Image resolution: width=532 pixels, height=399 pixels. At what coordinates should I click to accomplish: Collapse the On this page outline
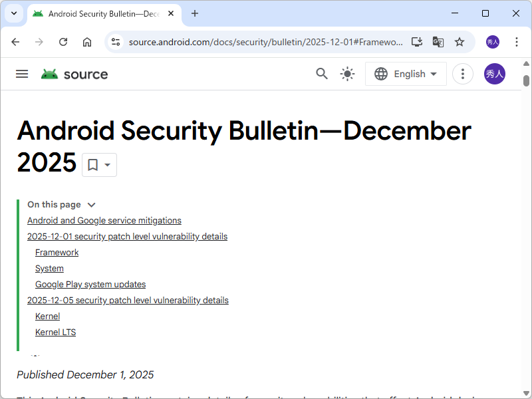pyautogui.click(x=91, y=204)
